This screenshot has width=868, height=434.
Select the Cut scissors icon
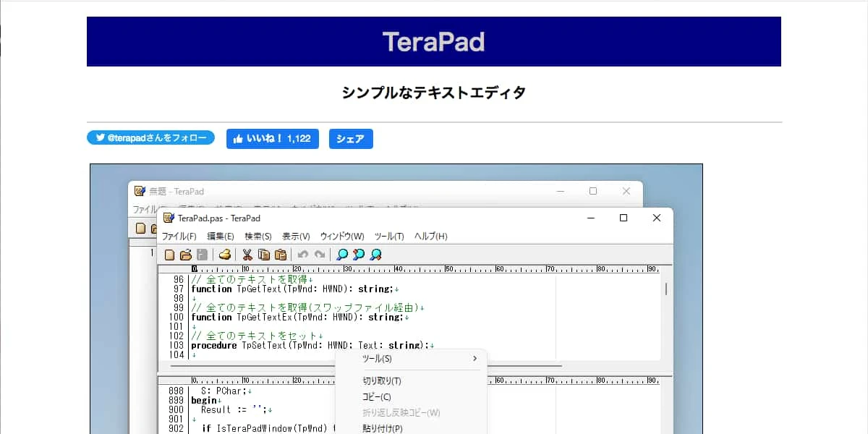pos(247,255)
